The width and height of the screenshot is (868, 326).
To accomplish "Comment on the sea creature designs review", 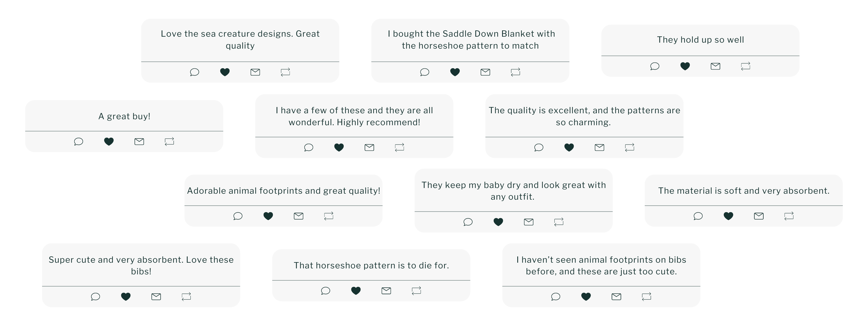I will [x=194, y=72].
